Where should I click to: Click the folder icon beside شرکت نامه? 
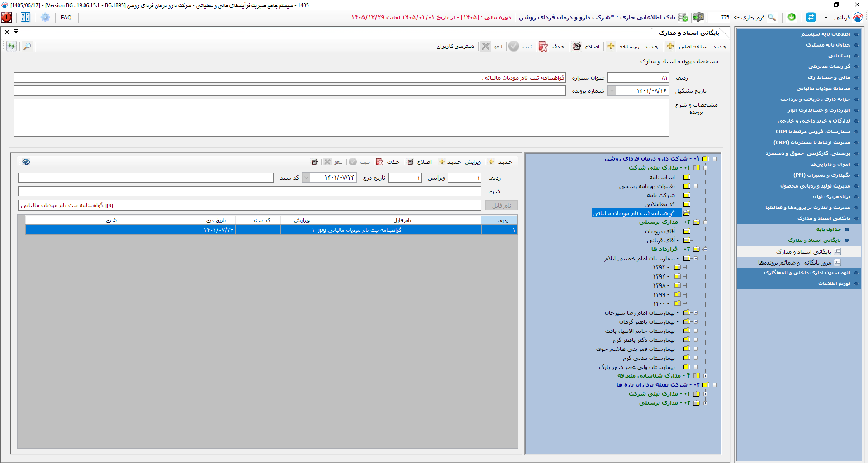coord(687,195)
